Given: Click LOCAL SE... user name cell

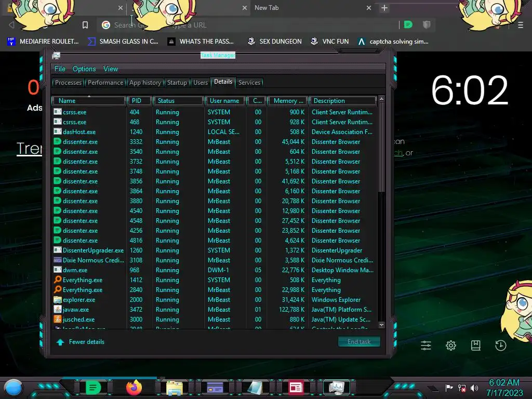Looking at the screenshot, I should coord(223,131).
